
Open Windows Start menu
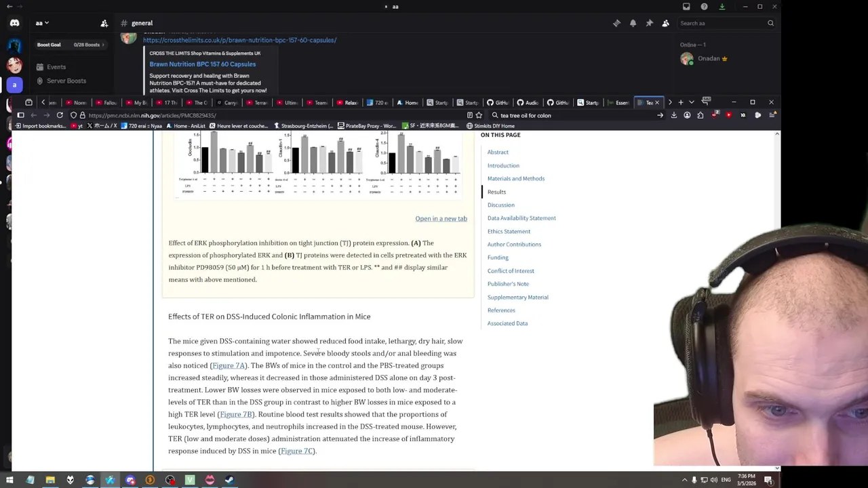tap(9, 480)
